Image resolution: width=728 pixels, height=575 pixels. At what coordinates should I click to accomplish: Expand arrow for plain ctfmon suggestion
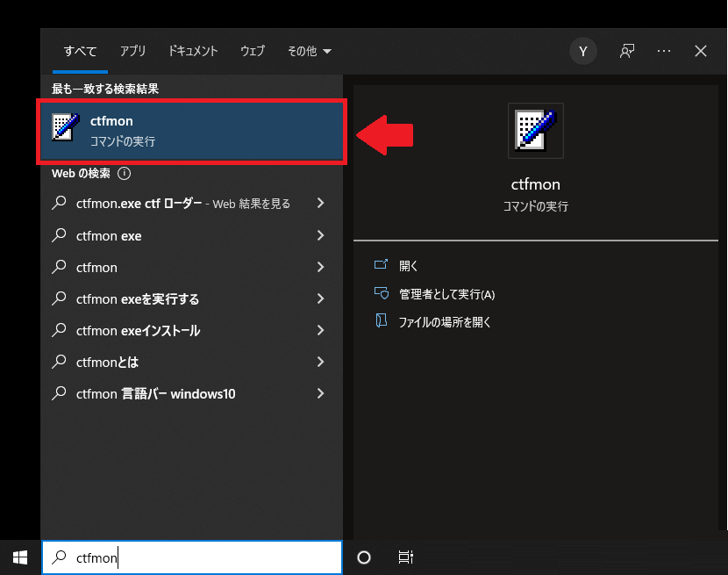tap(320, 267)
